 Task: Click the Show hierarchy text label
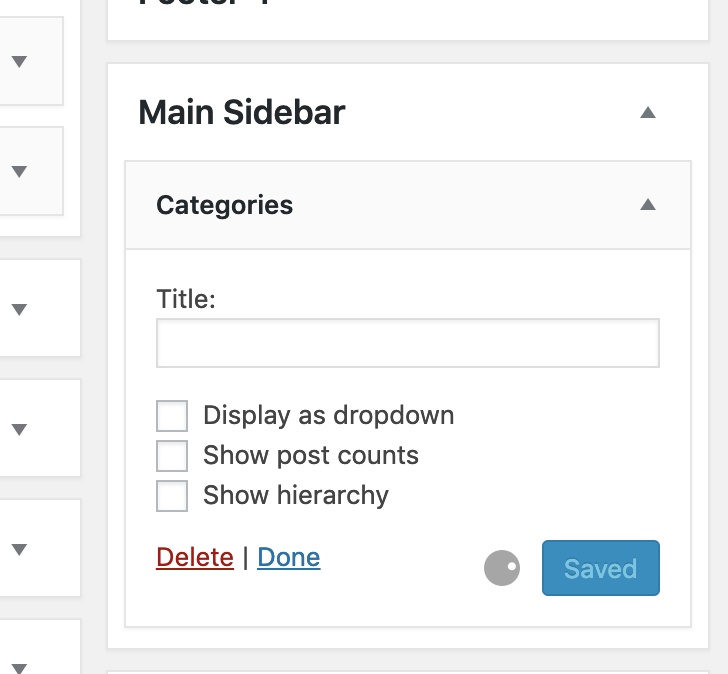click(296, 495)
